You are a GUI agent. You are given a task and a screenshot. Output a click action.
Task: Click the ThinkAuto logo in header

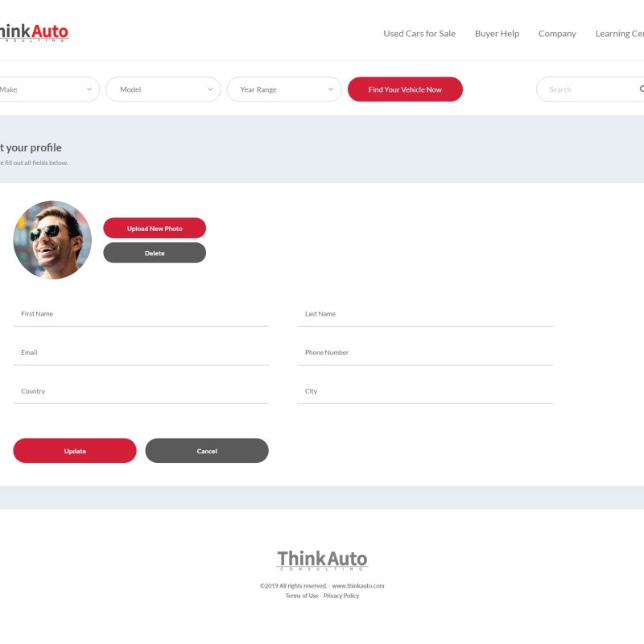[x=34, y=33]
